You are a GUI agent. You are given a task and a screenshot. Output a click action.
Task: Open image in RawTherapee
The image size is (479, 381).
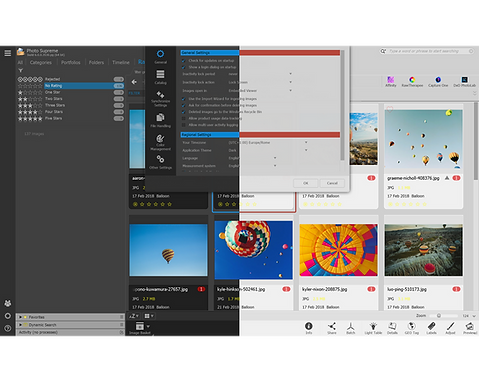[x=412, y=81]
